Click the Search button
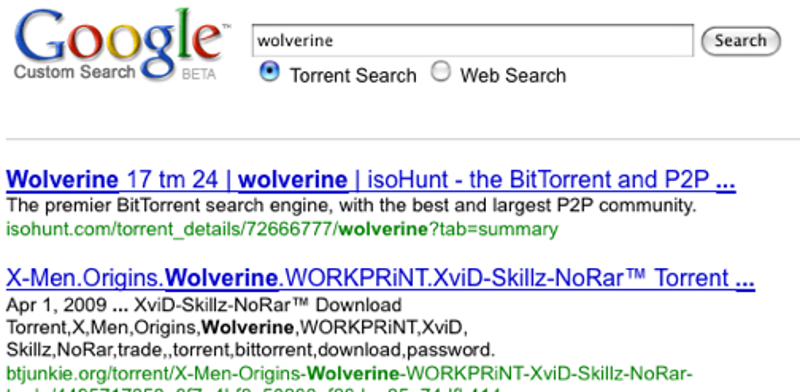The image size is (800, 392). (741, 41)
